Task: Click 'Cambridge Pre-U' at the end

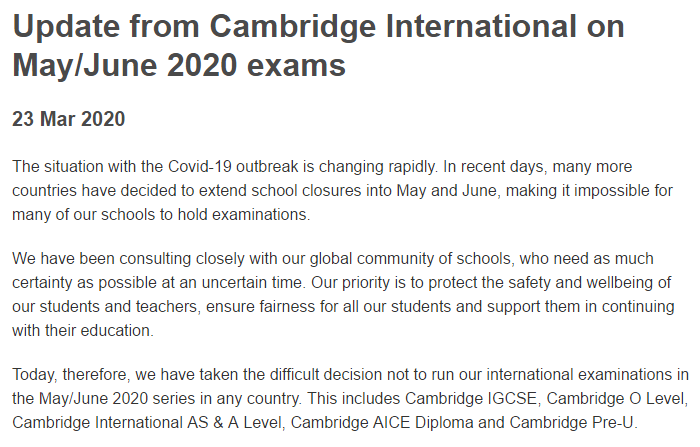Action: [x=571, y=422]
